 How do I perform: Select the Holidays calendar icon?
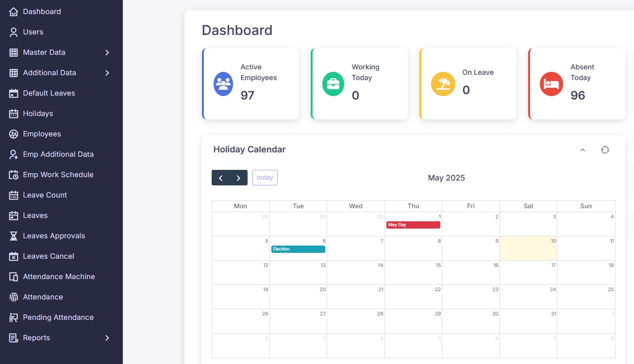(x=13, y=114)
